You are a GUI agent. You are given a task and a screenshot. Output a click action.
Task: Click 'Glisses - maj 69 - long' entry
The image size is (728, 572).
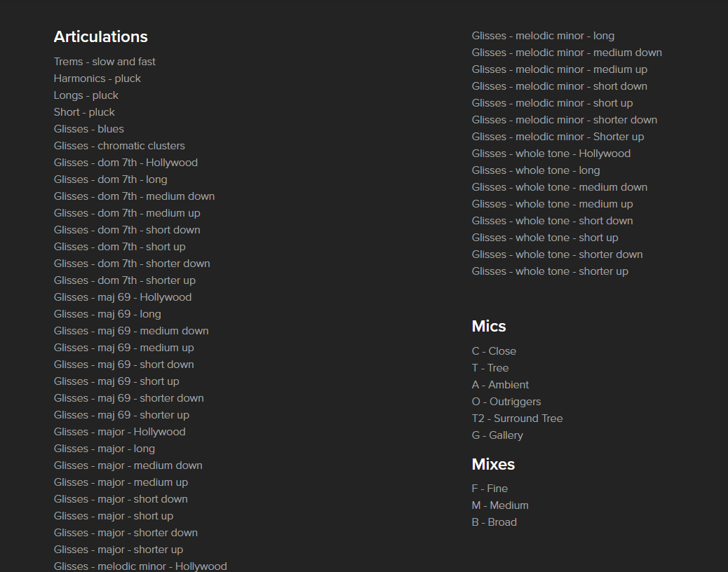click(x=107, y=314)
